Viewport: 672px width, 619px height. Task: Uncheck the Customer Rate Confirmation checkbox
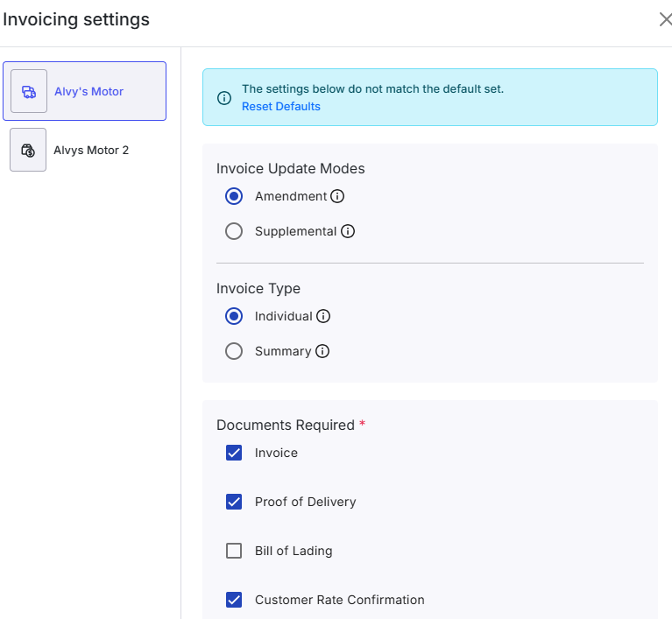click(234, 600)
